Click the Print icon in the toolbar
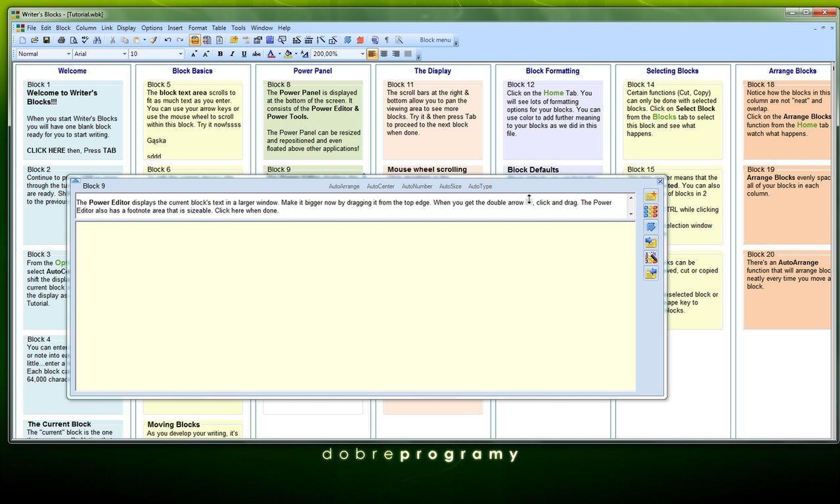The image size is (840, 504). pyautogui.click(x=61, y=40)
